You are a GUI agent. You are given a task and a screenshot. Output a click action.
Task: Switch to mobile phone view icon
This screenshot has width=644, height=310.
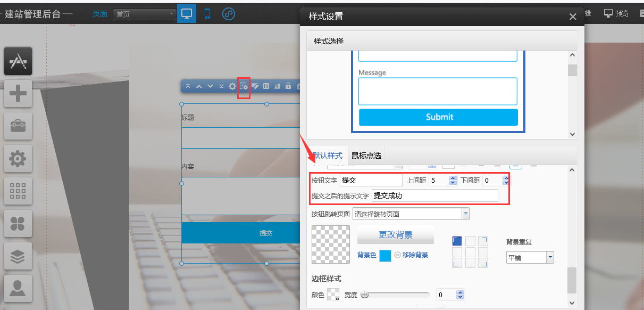[x=207, y=14]
